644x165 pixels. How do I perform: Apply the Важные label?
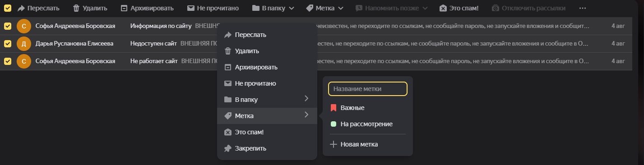click(x=368, y=108)
